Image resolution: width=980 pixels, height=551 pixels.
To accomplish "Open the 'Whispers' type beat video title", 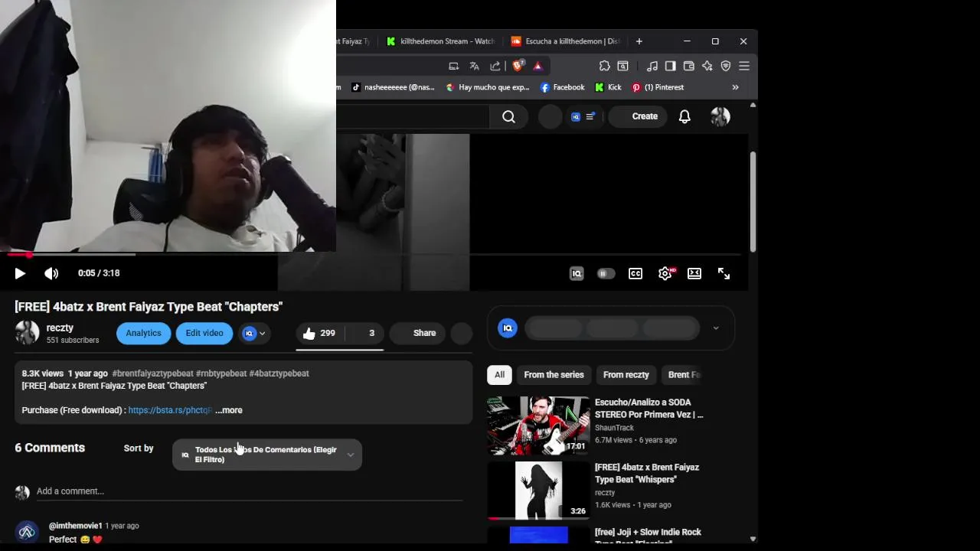I will pos(647,473).
